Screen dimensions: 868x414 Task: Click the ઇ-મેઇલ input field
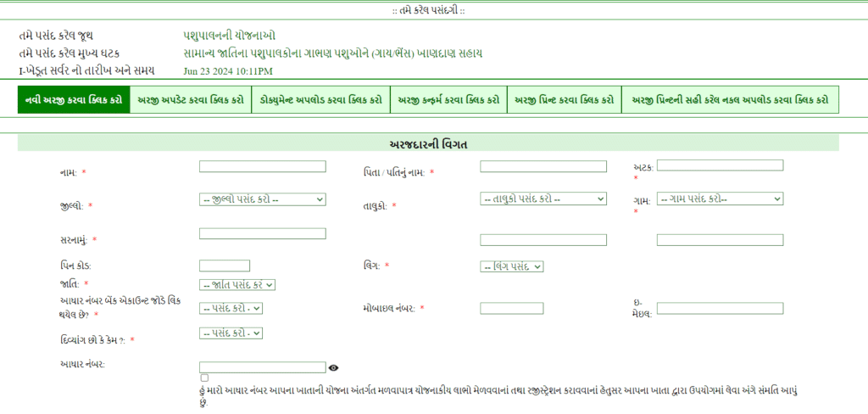tap(721, 308)
